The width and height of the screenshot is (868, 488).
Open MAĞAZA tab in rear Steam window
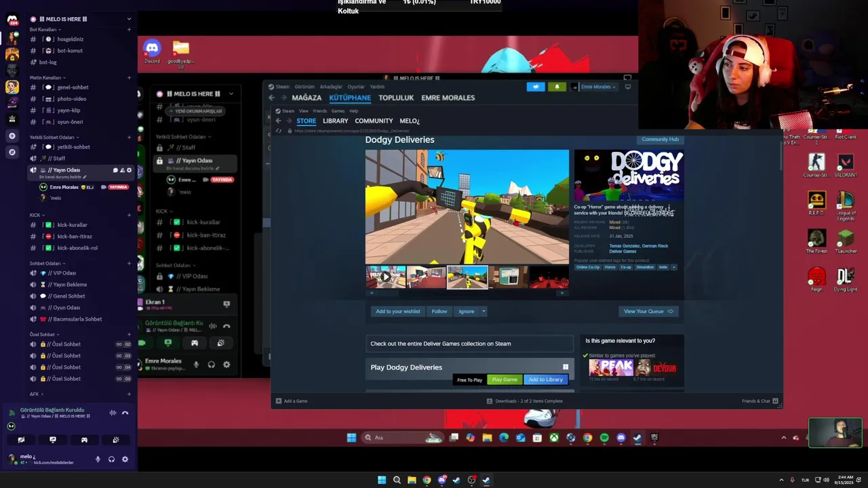point(307,98)
